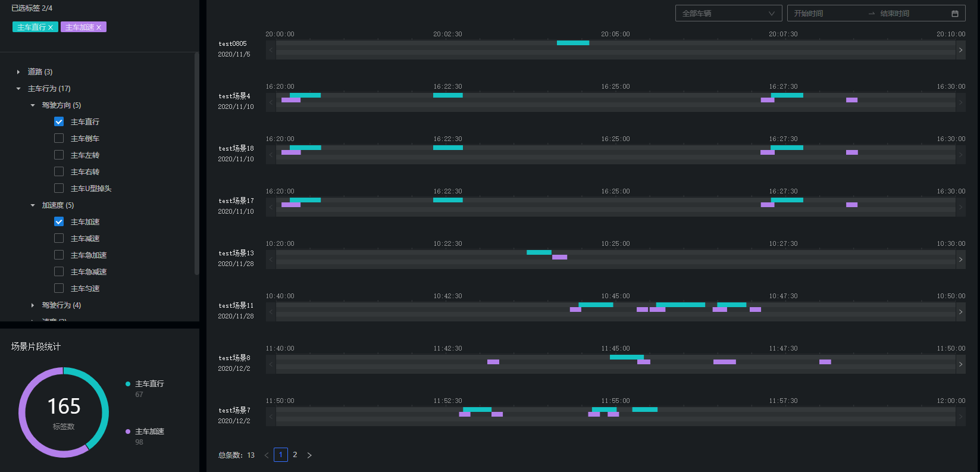Screen dimensions: 980x472
Task: Check the 主车U型掉头 checkbox
Action: click(x=59, y=188)
